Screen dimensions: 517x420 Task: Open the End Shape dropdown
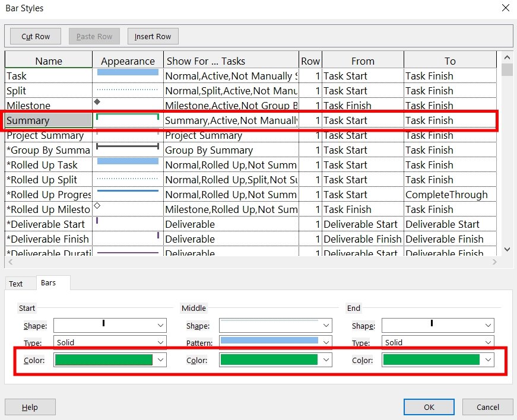tap(489, 325)
